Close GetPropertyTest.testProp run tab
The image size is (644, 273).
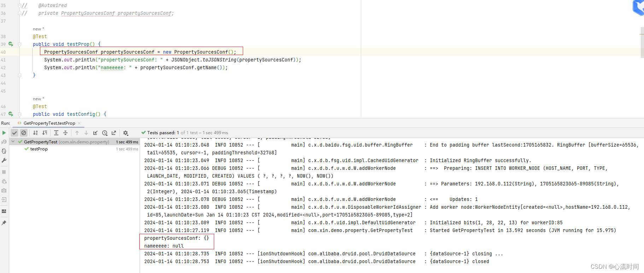[79, 123]
